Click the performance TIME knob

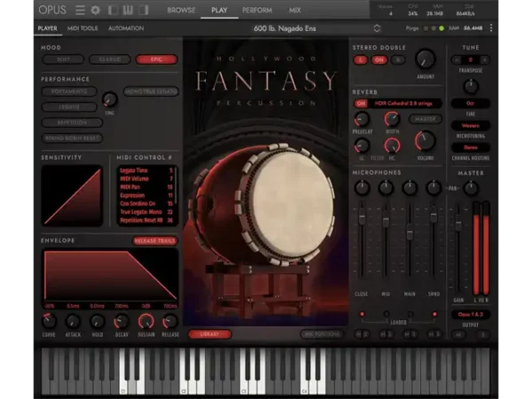tap(110, 99)
